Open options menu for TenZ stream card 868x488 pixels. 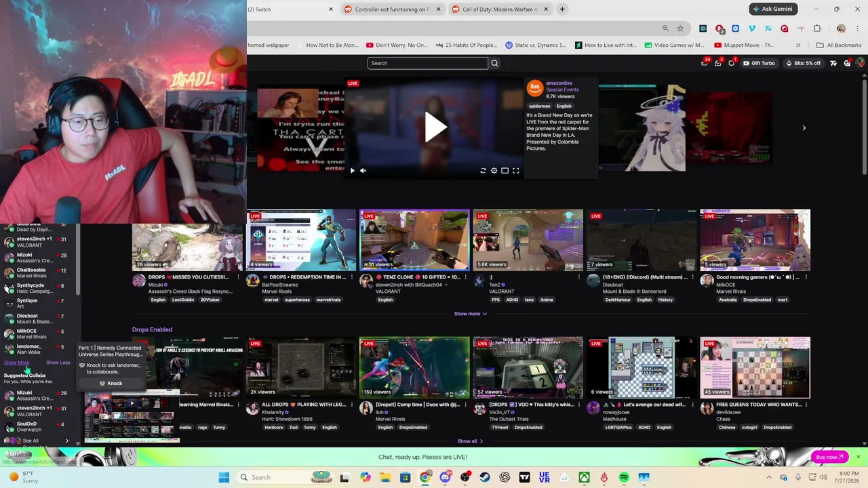click(578, 277)
